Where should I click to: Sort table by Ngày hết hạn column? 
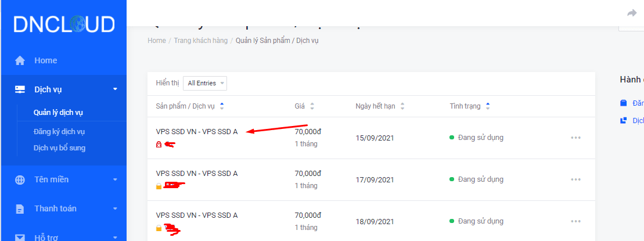pyautogui.click(x=402, y=106)
